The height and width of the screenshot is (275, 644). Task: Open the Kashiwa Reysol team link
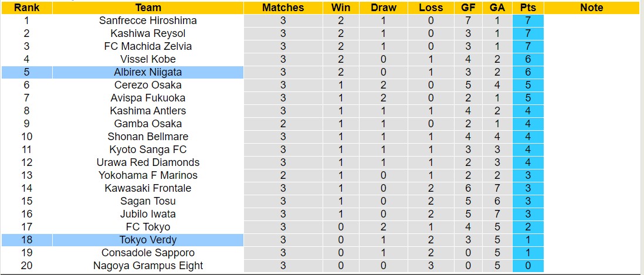coord(148,33)
